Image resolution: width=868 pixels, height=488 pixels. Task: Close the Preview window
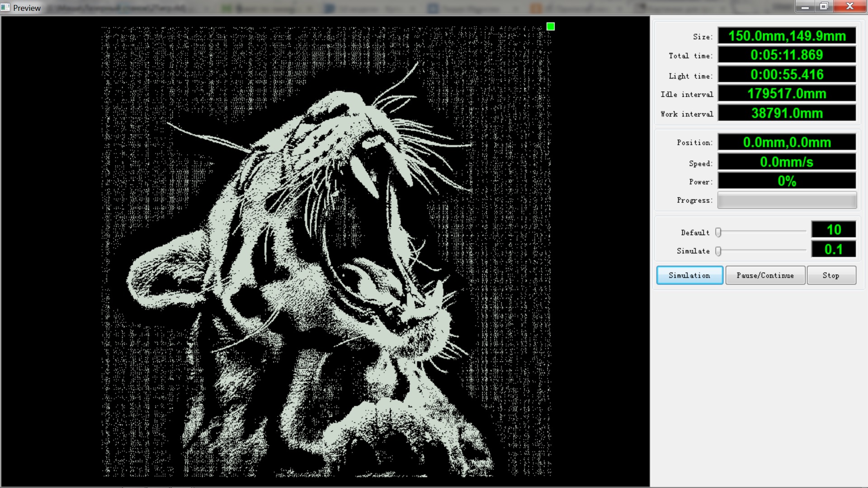pyautogui.click(x=850, y=6)
